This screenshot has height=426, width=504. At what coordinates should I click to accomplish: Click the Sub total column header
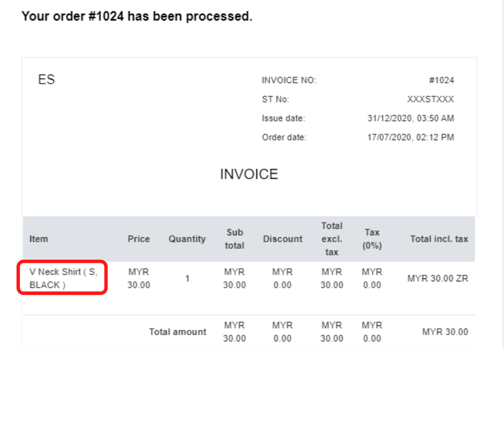tap(234, 239)
